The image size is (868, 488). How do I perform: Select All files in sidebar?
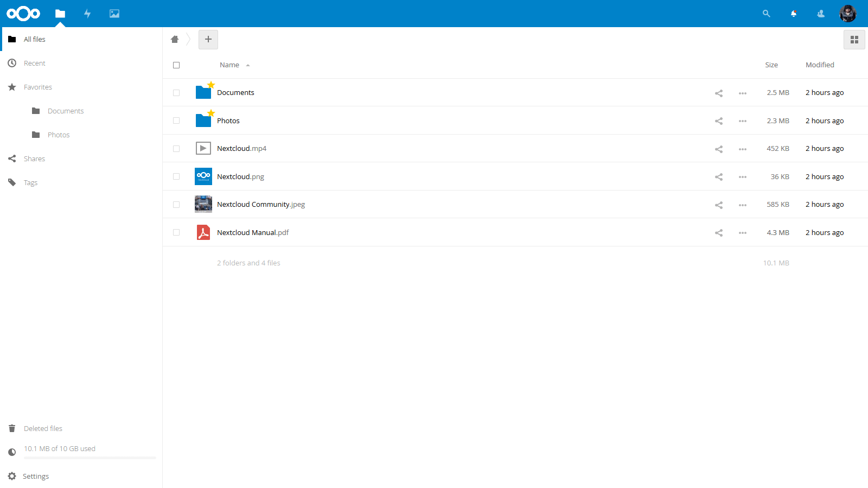pos(81,39)
